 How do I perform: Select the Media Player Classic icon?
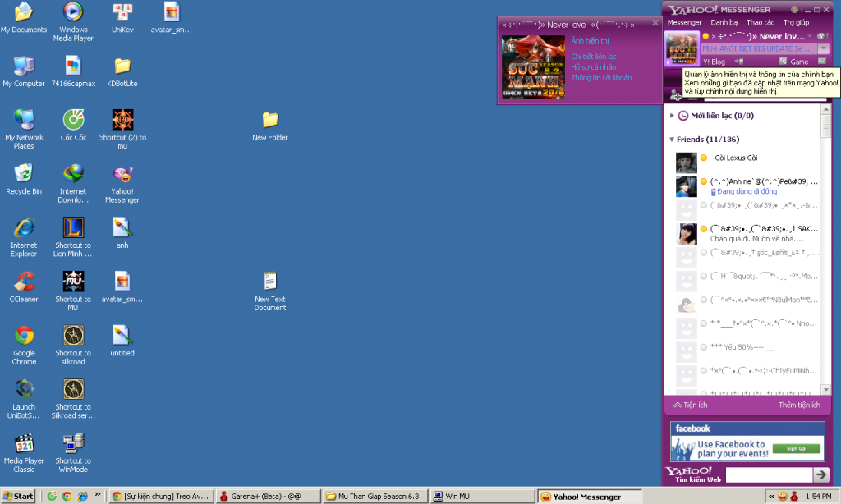click(x=24, y=453)
